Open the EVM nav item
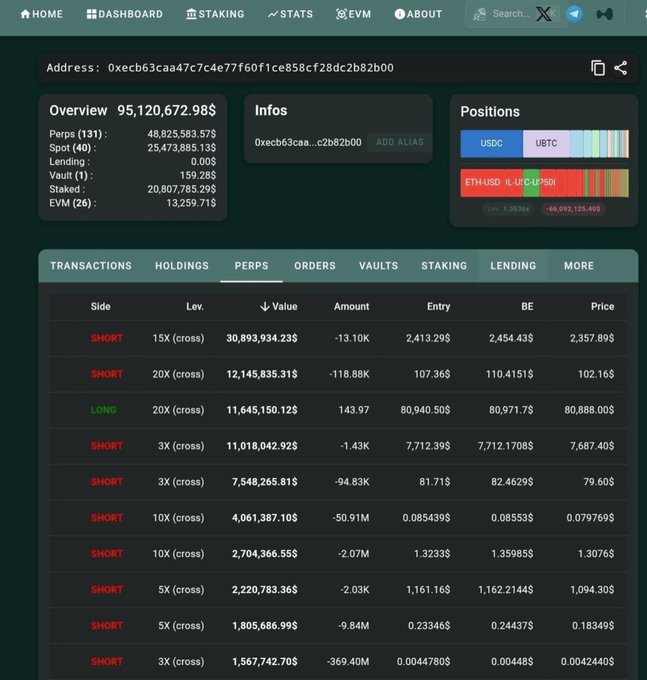Screen dimensions: 647x680 coord(353,14)
